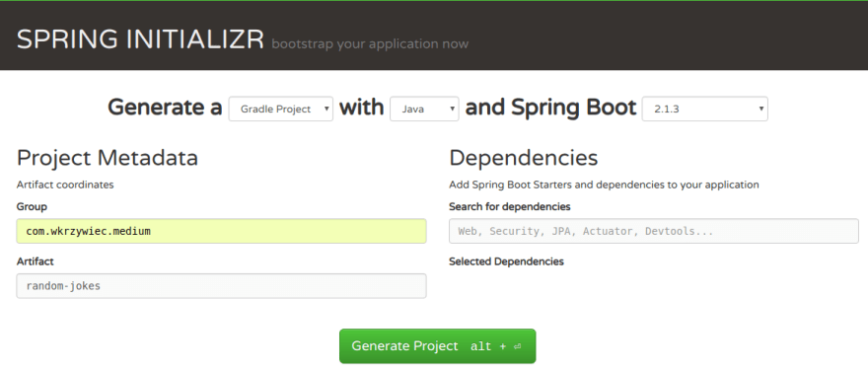This screenshot has width=868, height=371.
Task: Click the Dependencies heading
Action: [523, 159]
